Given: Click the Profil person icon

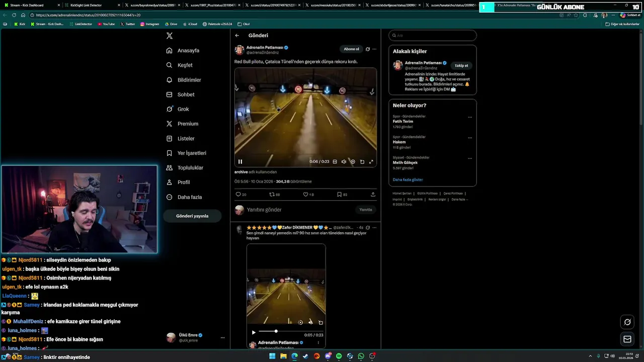Looking at the screenshot, I should [x=169, y=182].
